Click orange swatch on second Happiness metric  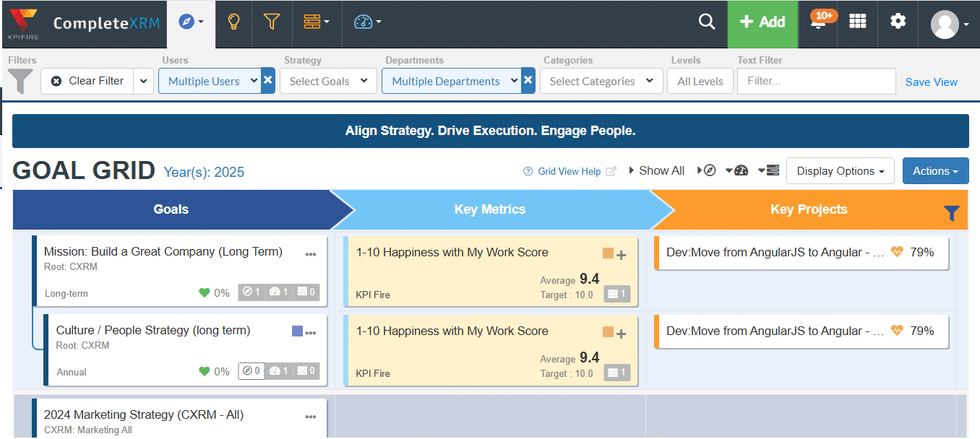coord(608,332)
